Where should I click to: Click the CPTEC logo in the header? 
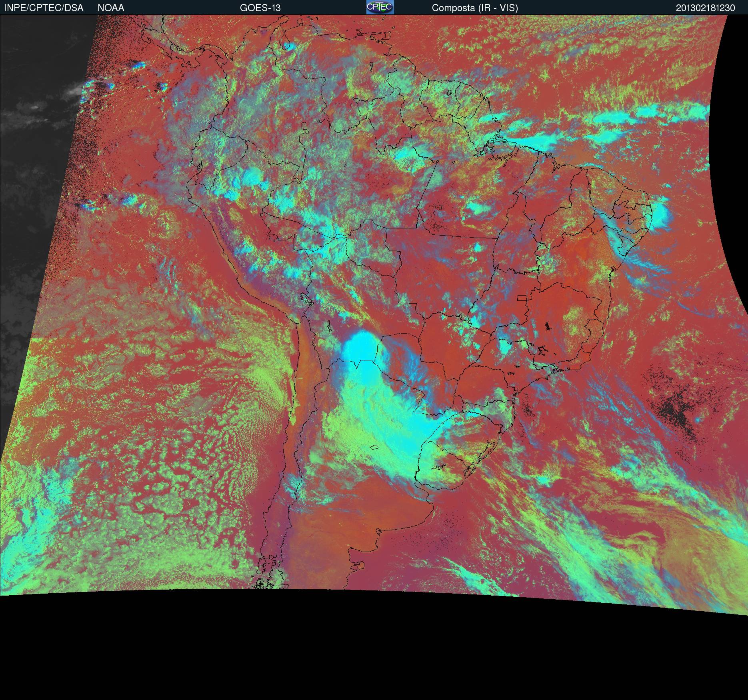point(380,7)
